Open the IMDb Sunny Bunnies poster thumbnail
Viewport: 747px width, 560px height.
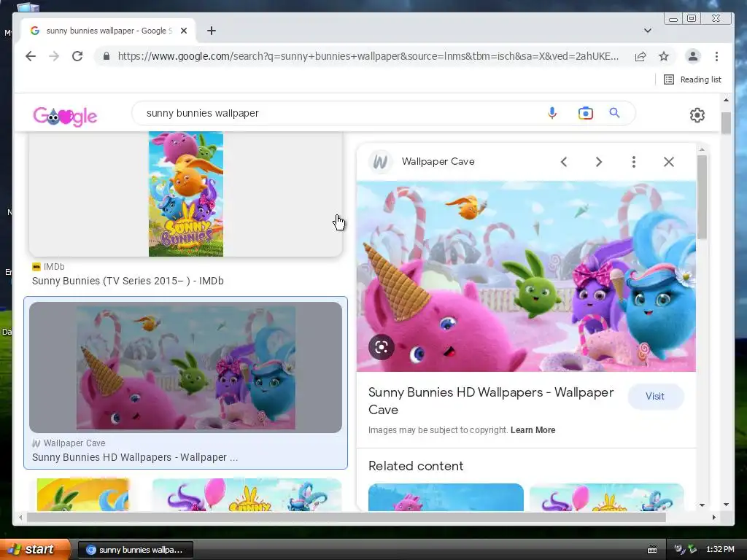pyautogui.click(x=186, y=194)
